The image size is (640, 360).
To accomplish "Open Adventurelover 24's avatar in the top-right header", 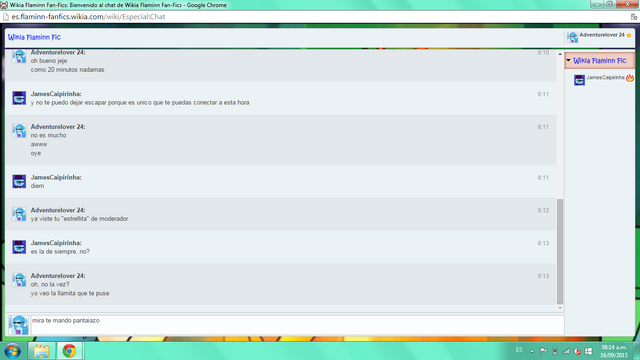I will [x=572, y=37].
